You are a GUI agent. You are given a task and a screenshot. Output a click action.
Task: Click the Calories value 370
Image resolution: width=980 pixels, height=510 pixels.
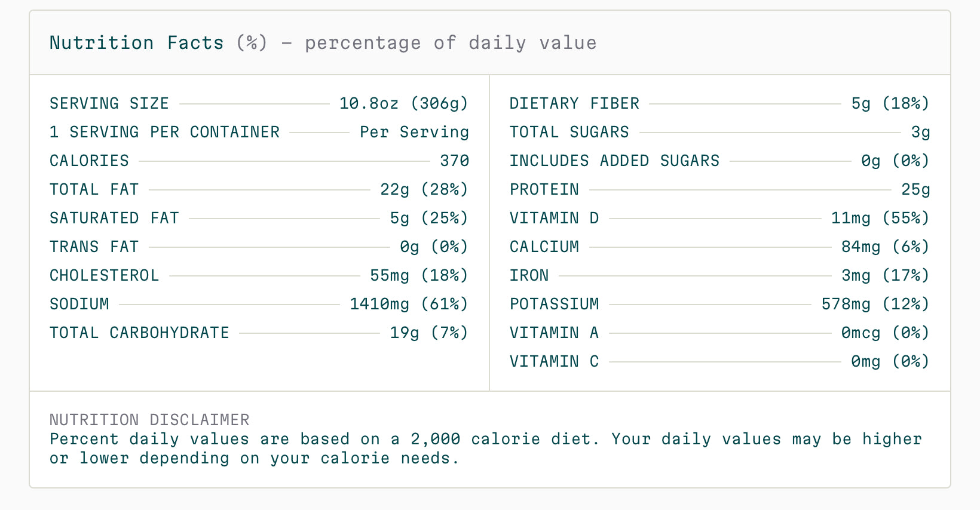coord(454,161)
